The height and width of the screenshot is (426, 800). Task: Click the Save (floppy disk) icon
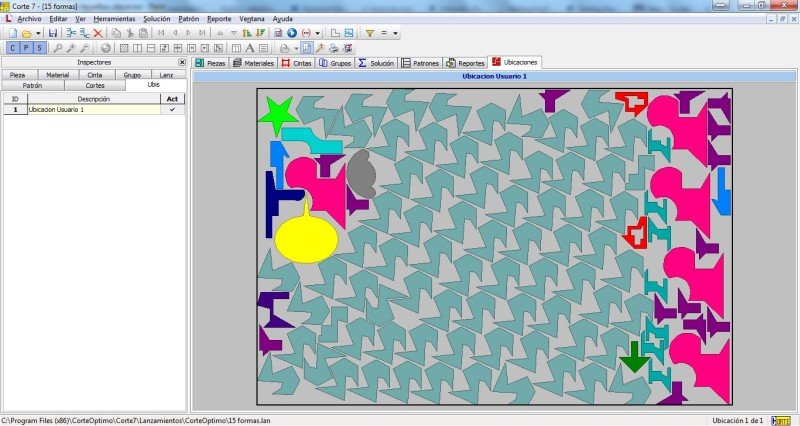[x=53, y=33]
